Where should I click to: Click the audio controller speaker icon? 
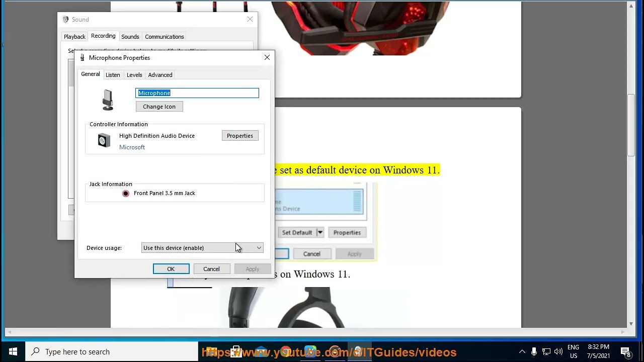[104, 141]
